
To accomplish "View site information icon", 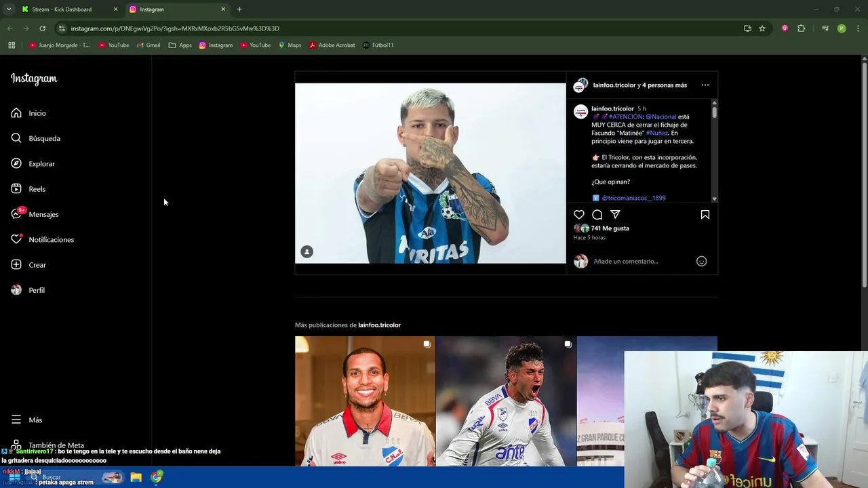I will pyautogui.click(x=62, y=28).
